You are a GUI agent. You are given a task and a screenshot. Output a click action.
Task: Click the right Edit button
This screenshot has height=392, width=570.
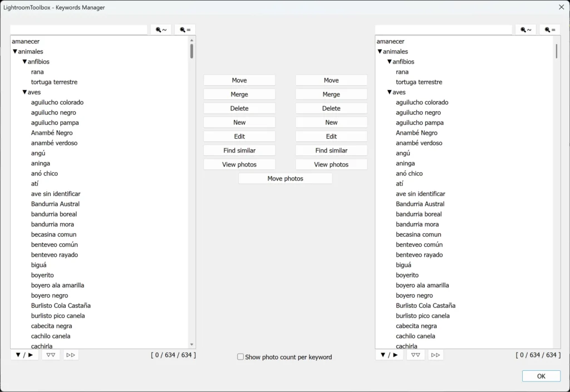pyautogui.click(x=331, y=137)
